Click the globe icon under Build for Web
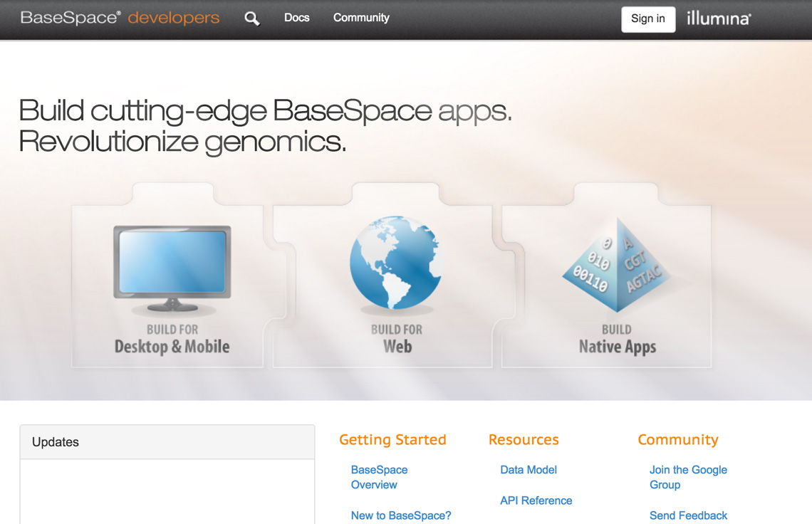812x524 pixels. 395,263
